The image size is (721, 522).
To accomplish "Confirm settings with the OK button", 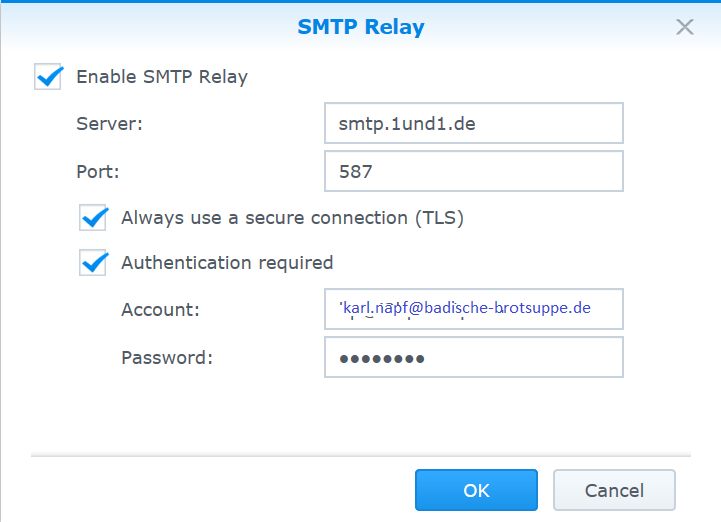I will 476,491.
